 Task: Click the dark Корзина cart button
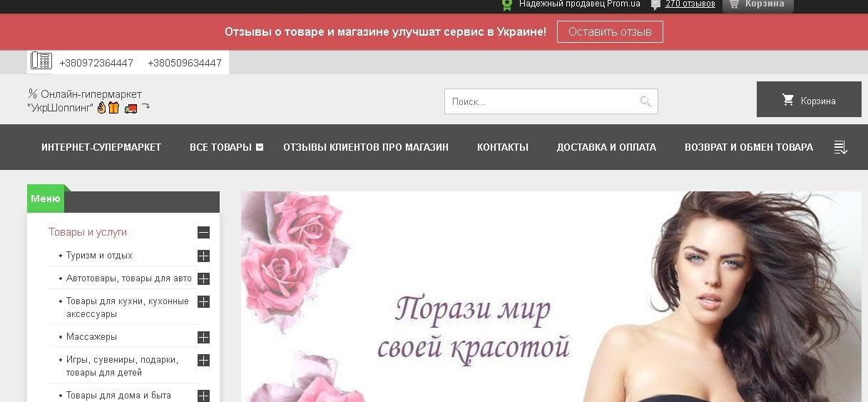point(809,100)
